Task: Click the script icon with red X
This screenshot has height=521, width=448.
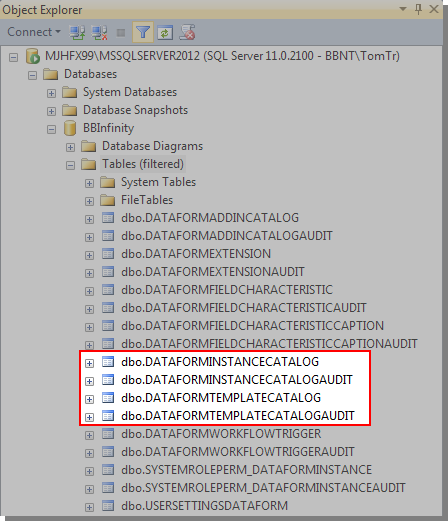Action: [x=187, y=32]
